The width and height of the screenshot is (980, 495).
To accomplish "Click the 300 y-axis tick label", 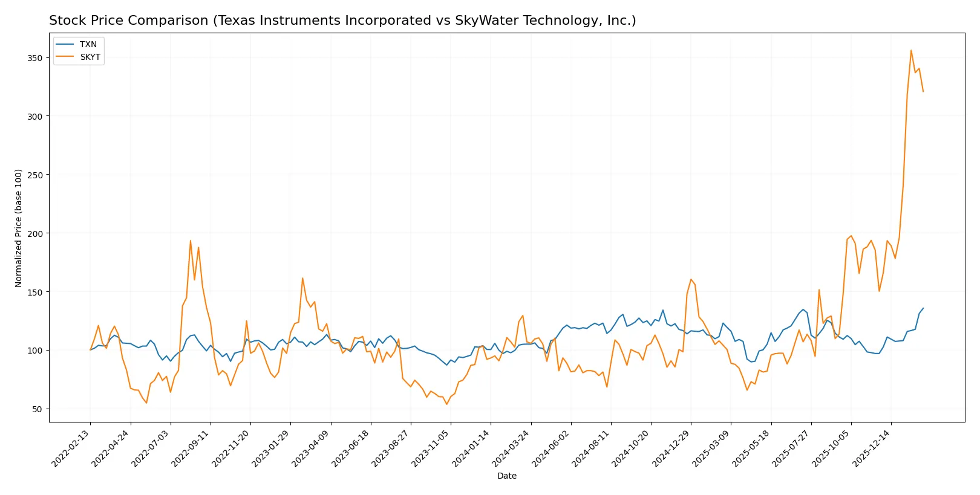I will click(34, 116).
